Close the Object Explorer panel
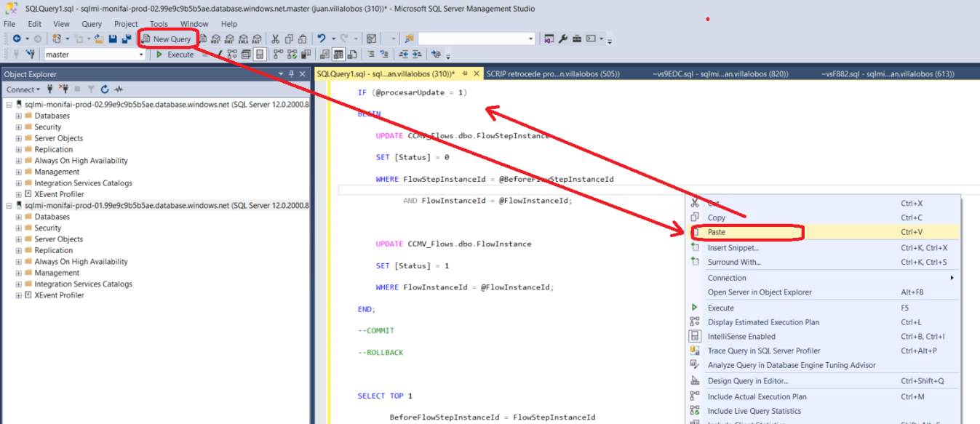The height and width of the screenshot is (424, 980). [x=302, y=74]
